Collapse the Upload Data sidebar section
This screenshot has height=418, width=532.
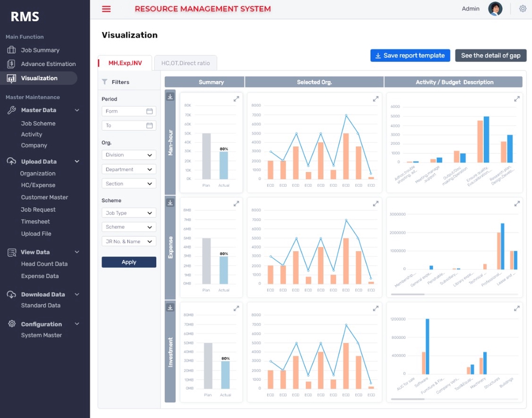click(77, 161)
